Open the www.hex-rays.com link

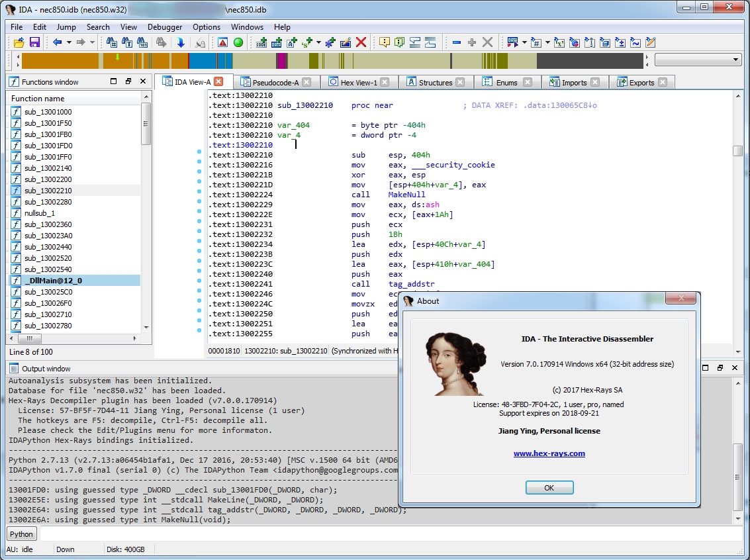tap(549, 453)
